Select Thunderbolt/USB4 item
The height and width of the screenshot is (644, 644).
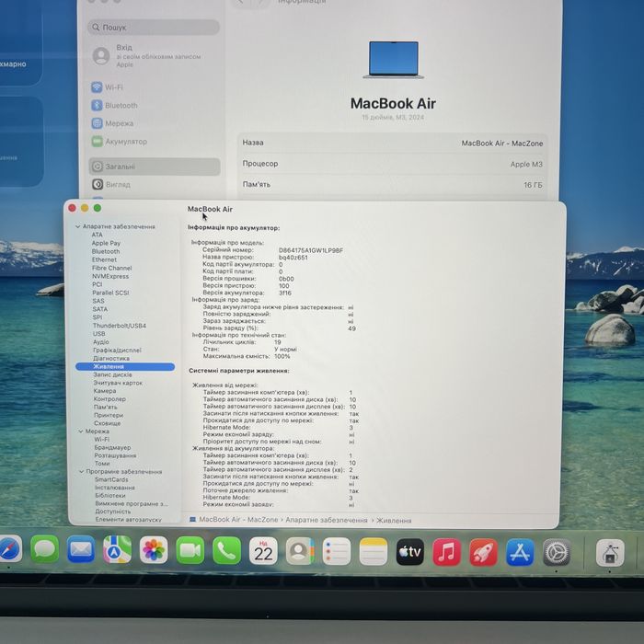pyautogui.click(x=119, y=326)
